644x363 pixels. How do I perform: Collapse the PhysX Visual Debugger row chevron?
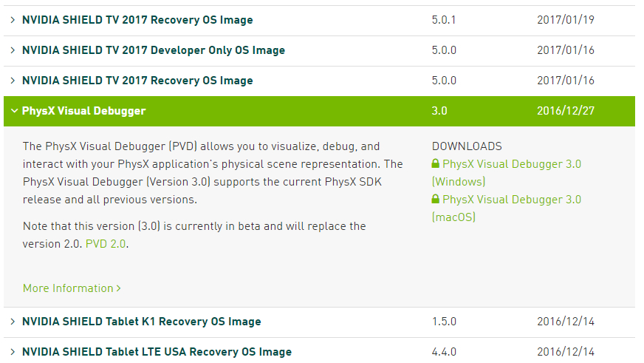13,111
